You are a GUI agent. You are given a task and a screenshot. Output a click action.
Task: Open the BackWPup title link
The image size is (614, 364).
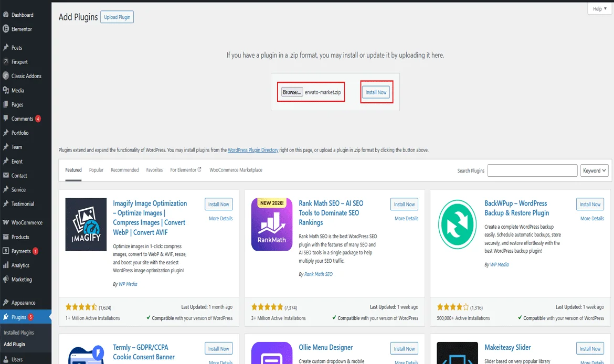click(516, 208)
